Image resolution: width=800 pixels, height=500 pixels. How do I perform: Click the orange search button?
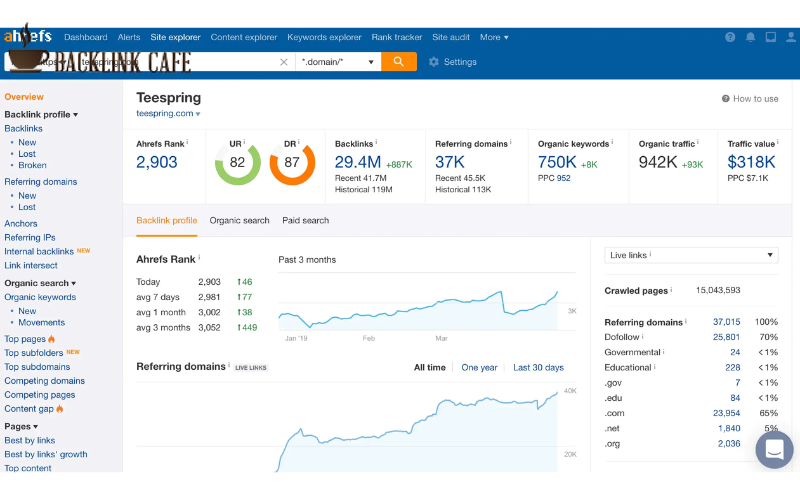point(399,62)
